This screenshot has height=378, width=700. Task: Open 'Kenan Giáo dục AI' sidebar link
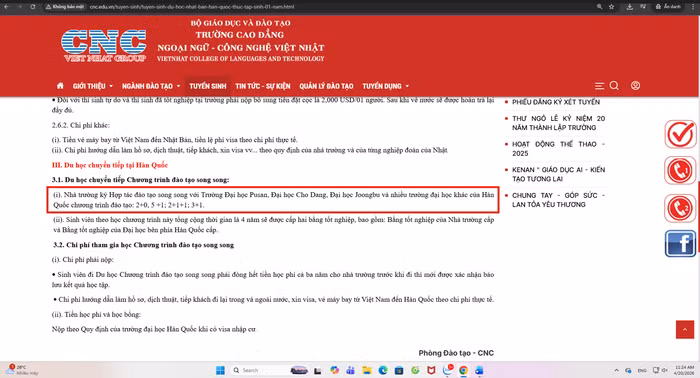(558, 174)
